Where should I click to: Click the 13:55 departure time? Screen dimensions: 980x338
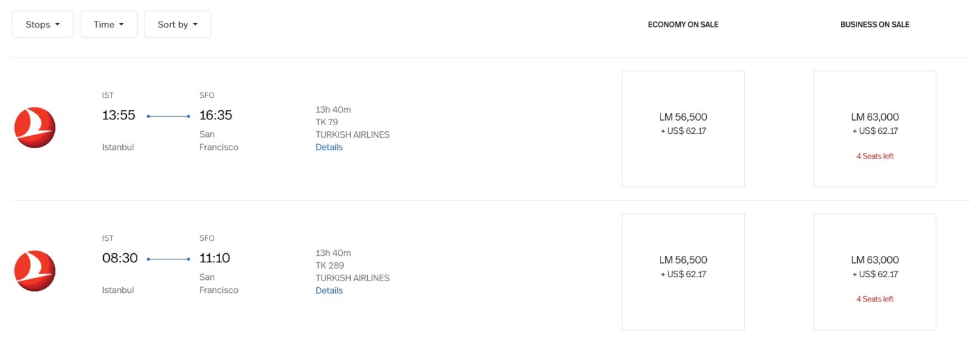tap(119, 115)
